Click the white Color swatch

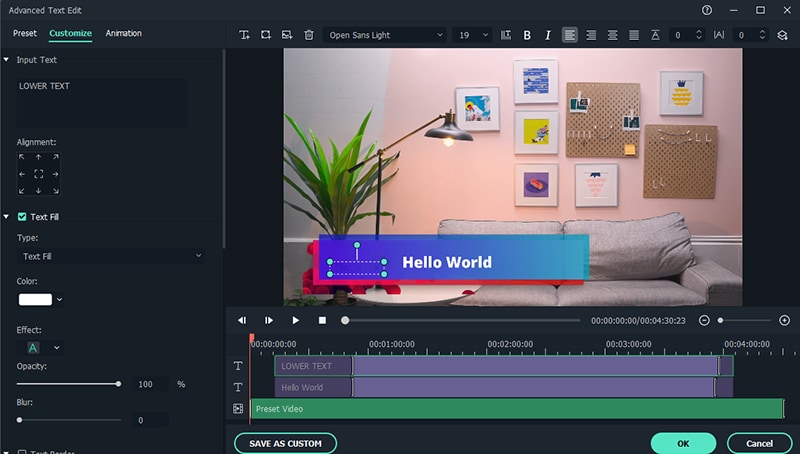tap(35, 299)
